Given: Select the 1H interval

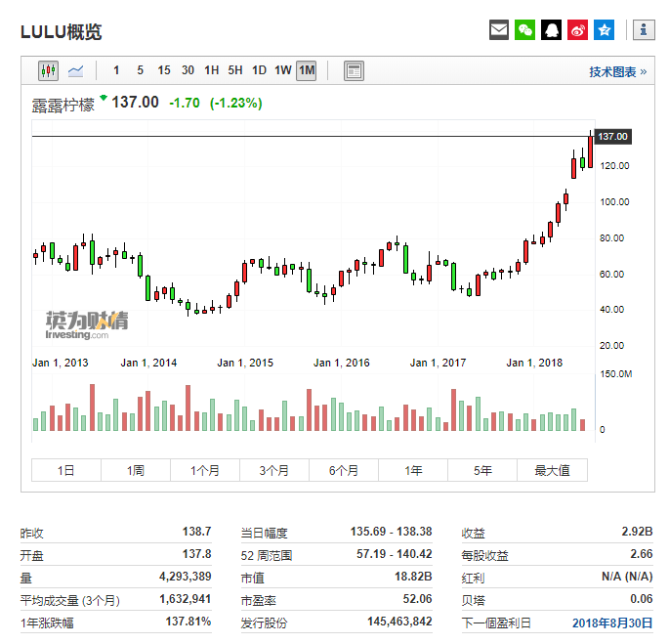Looking at the screenshot, I should point(211,70).
